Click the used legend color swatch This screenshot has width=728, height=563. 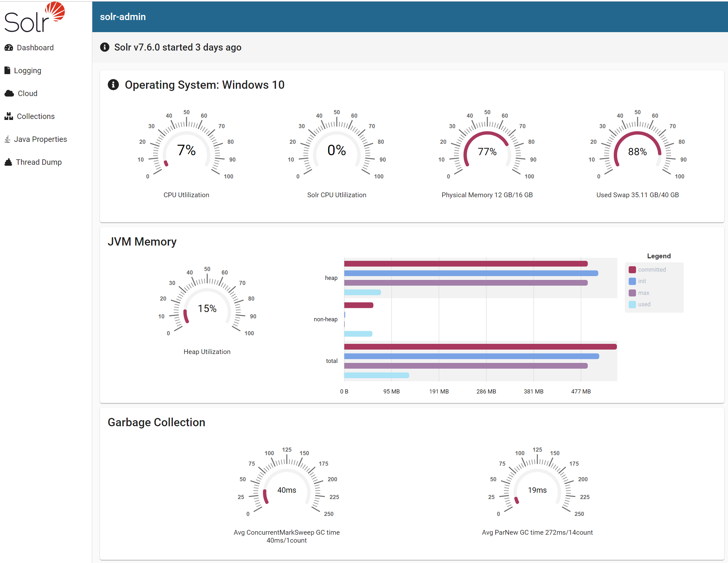632,304
